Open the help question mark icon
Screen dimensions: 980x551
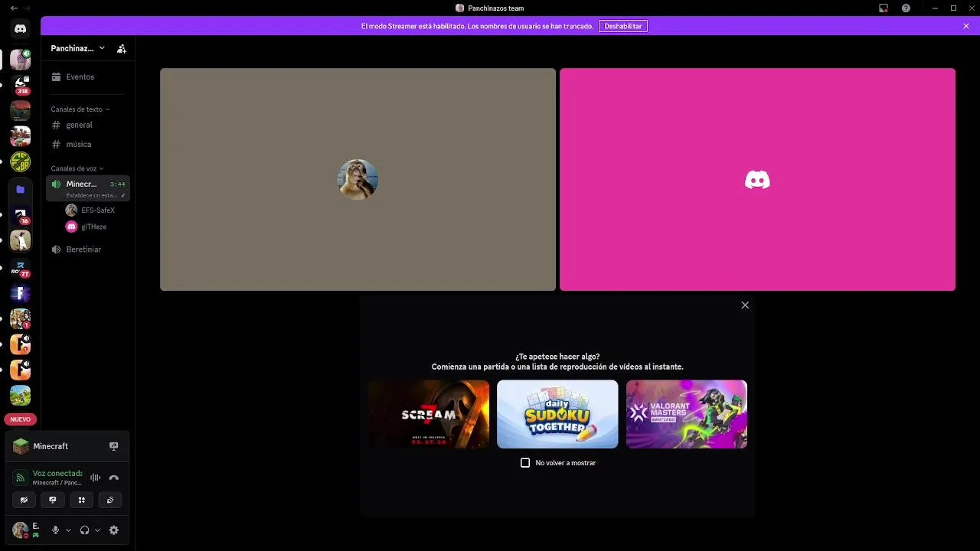tap(906, 8)
